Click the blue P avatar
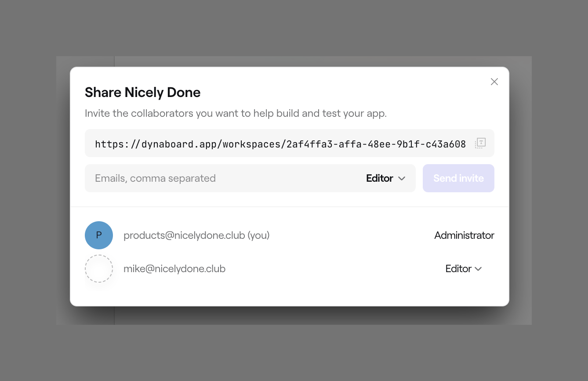Image resolution: width=588 pixels, height=381 pixels. point(99,235)
